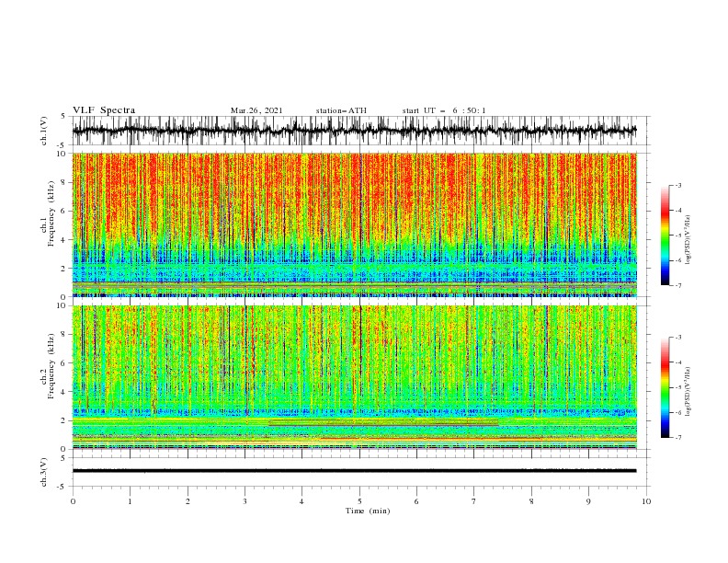Click the "station=ATH" header label
The width and height of the screenshot is (728, 563).
point(341,110)
